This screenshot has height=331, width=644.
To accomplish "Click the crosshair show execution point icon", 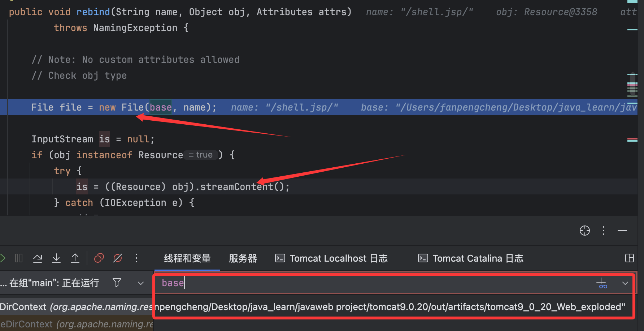I will (584, 231).
